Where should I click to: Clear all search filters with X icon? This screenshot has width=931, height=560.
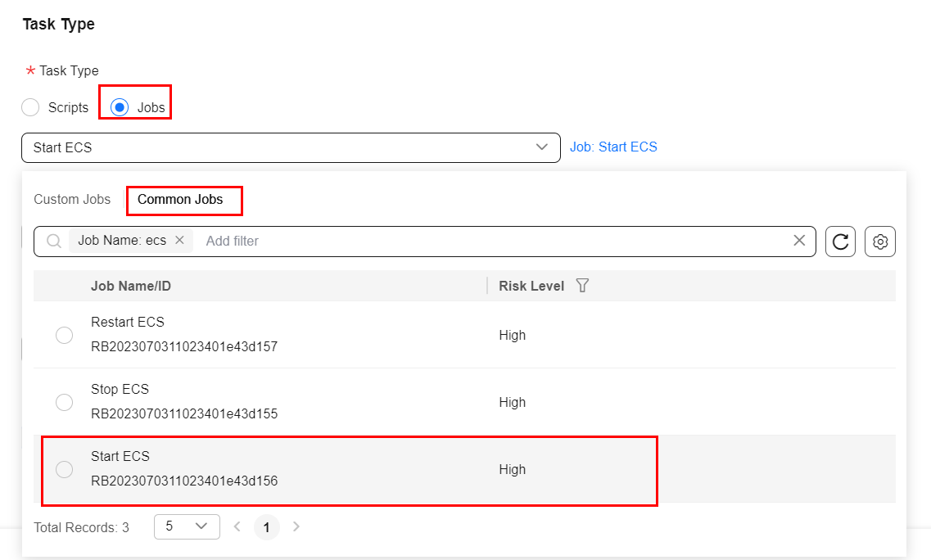pyautogui.click(x=799, y=241)
